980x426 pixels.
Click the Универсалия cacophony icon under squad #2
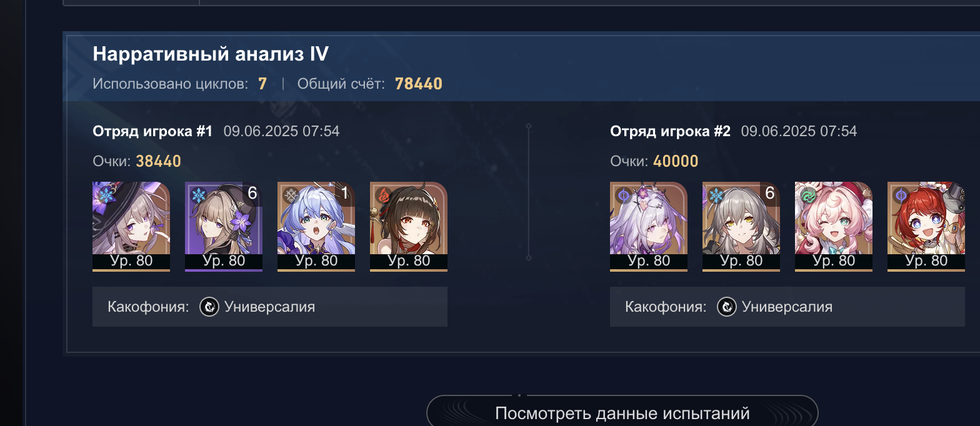coord(726,307)
